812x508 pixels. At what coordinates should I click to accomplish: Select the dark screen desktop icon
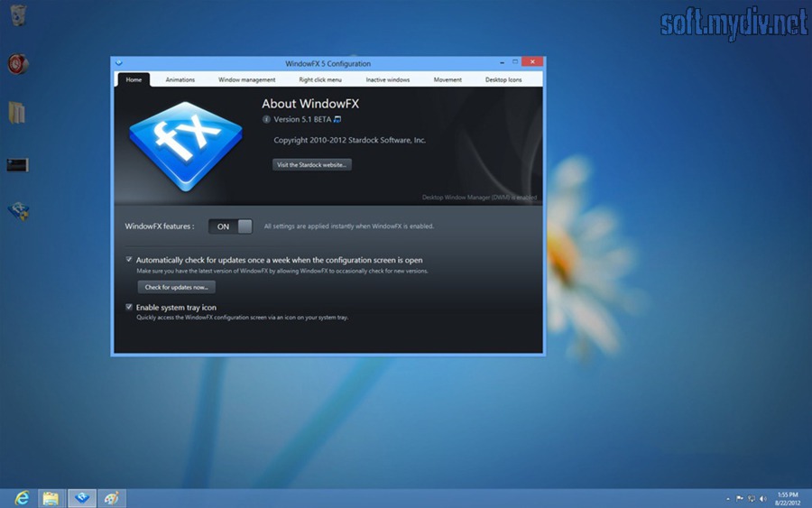[18, 165]
